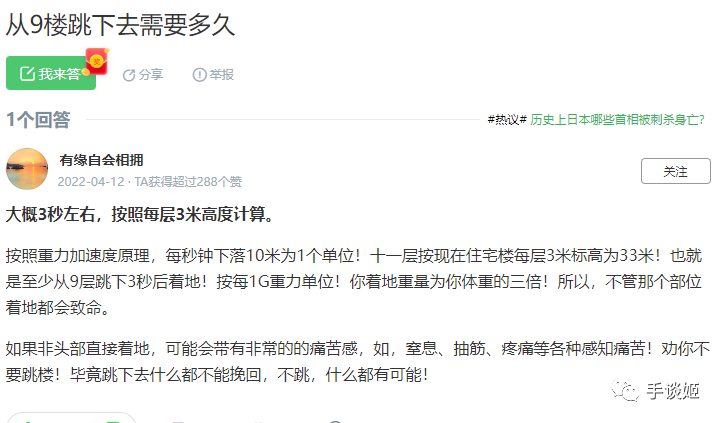Click the rounded vote button below the answer
This screenshot has width=723, height=423.
coord(71,418)
